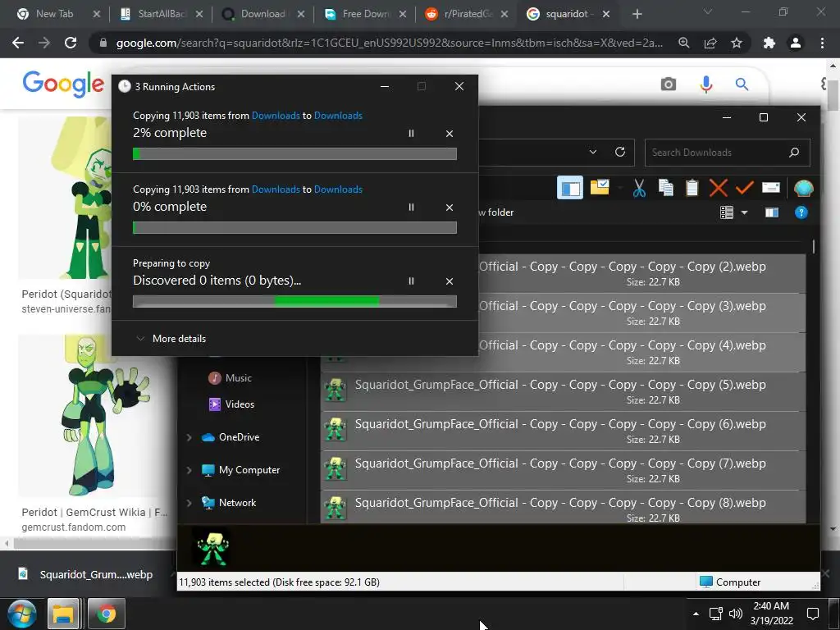The height and width of the screenshot is (630, 840).
Task: Click the Rename icon in Explorer toolbar
Action: [x=770, y=188]
